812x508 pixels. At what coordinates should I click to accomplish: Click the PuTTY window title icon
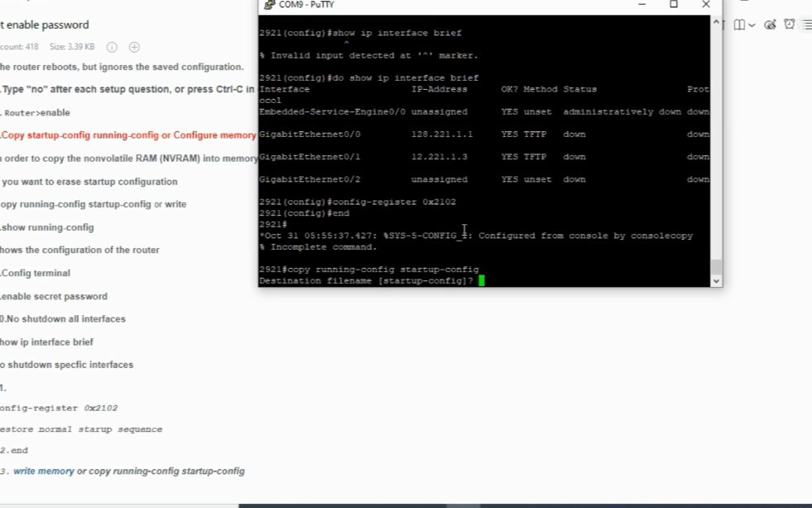tap(270, 5)
